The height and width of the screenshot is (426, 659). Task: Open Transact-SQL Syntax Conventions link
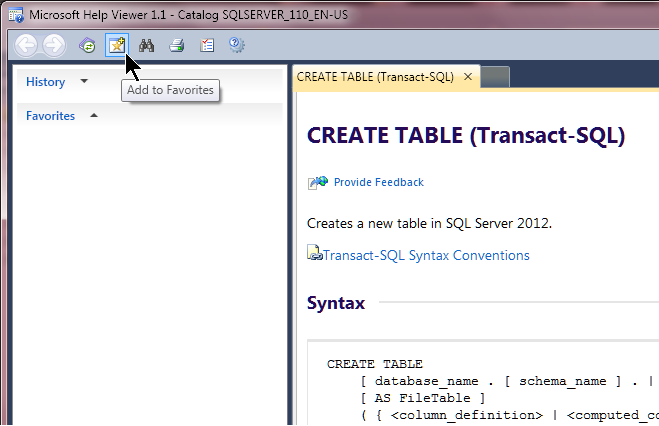pos(426,255)
